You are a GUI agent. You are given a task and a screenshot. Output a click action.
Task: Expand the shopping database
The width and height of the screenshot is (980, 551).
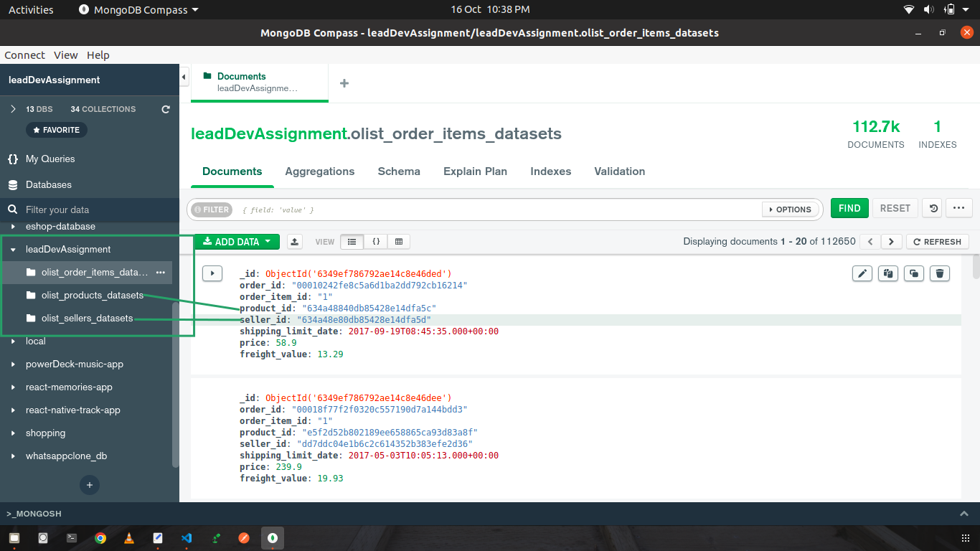point(13,433)
